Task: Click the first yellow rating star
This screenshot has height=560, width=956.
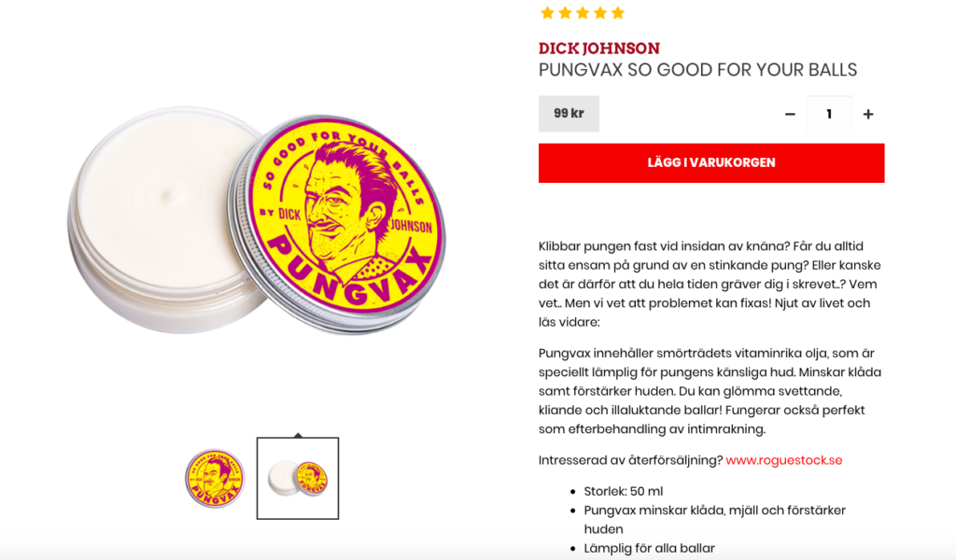Action: tap(547, 13)
